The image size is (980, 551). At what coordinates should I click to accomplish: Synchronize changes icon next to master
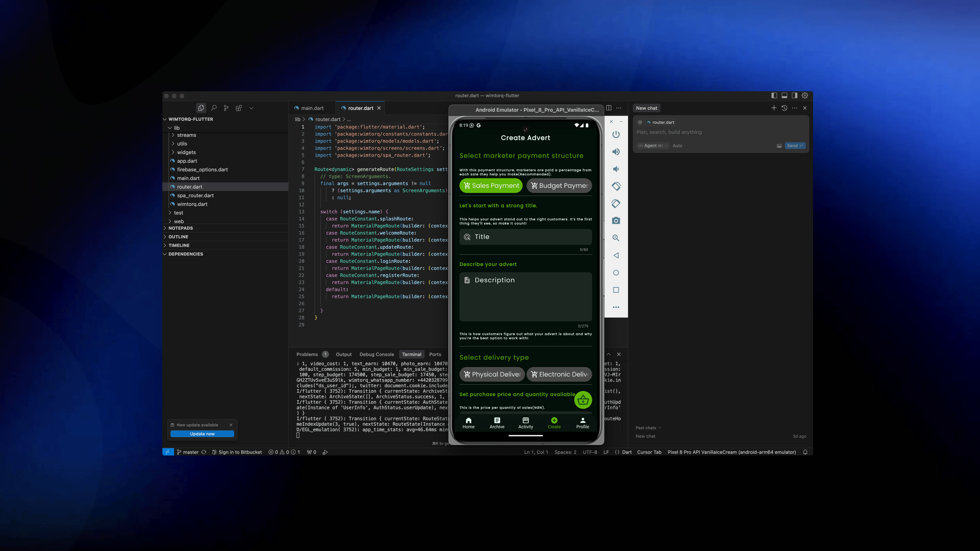pos(204,452)
